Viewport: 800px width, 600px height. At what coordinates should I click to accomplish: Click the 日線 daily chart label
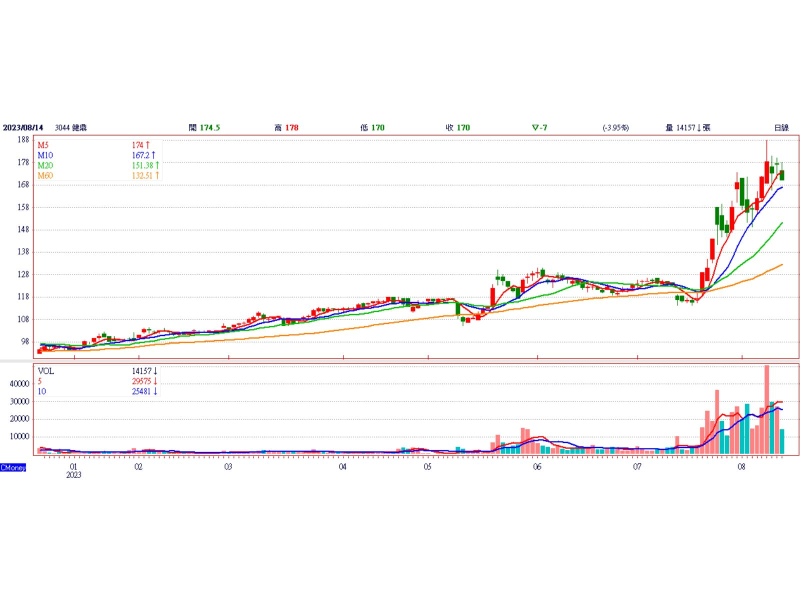pos(781,128)
